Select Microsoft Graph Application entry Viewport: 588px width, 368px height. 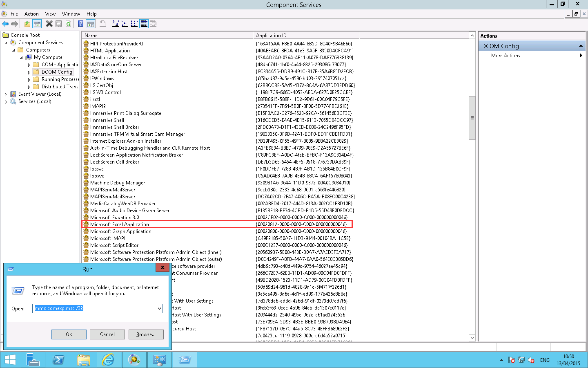point(120,231)
